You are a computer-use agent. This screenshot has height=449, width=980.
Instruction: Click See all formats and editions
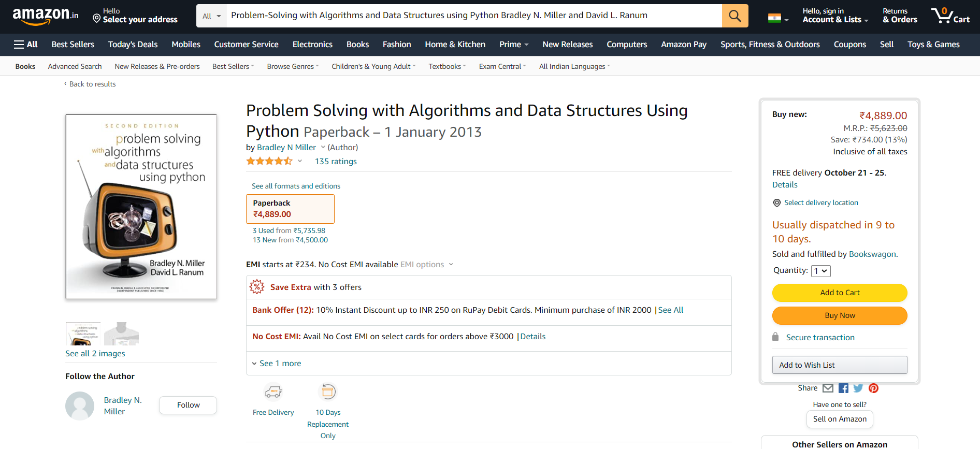pos(296,186)
